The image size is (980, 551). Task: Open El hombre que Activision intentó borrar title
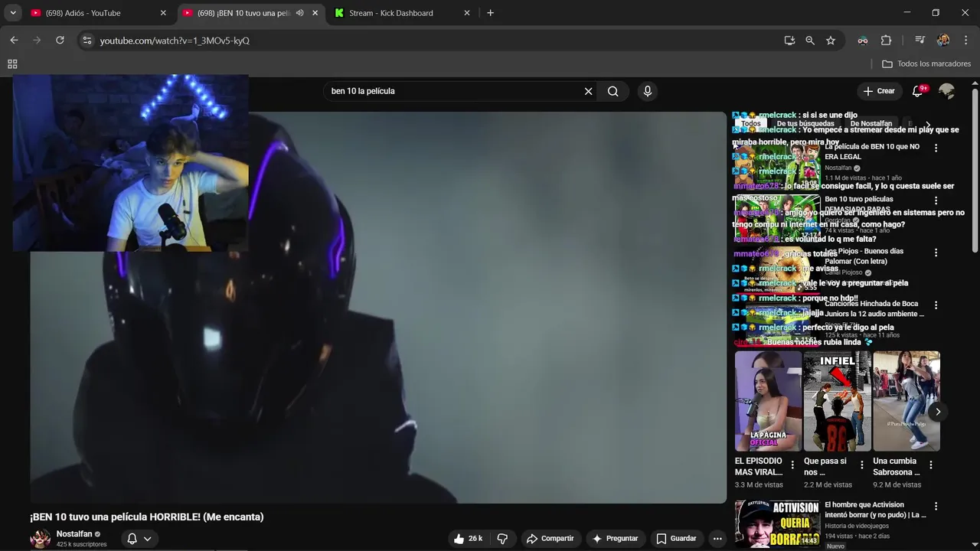[875, 510]
